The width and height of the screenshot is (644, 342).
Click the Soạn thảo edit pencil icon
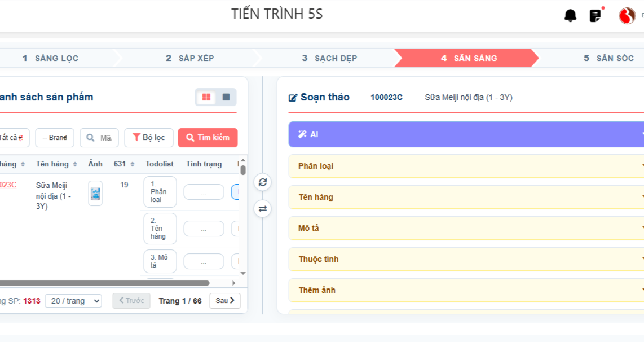pos(293,98)
